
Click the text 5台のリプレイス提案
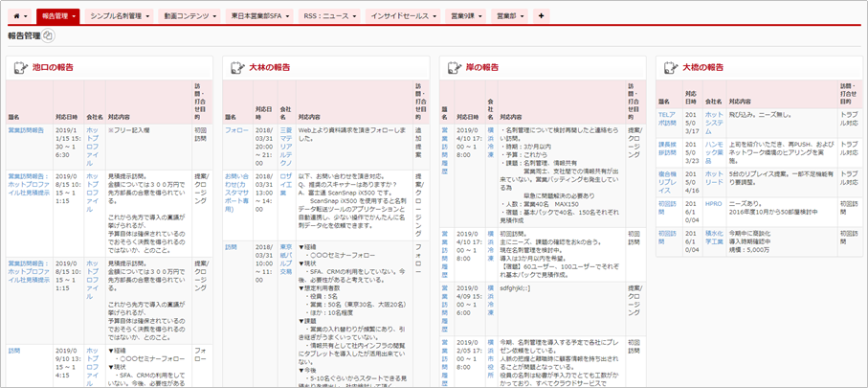pyautogui.click(x=755, y=174)
